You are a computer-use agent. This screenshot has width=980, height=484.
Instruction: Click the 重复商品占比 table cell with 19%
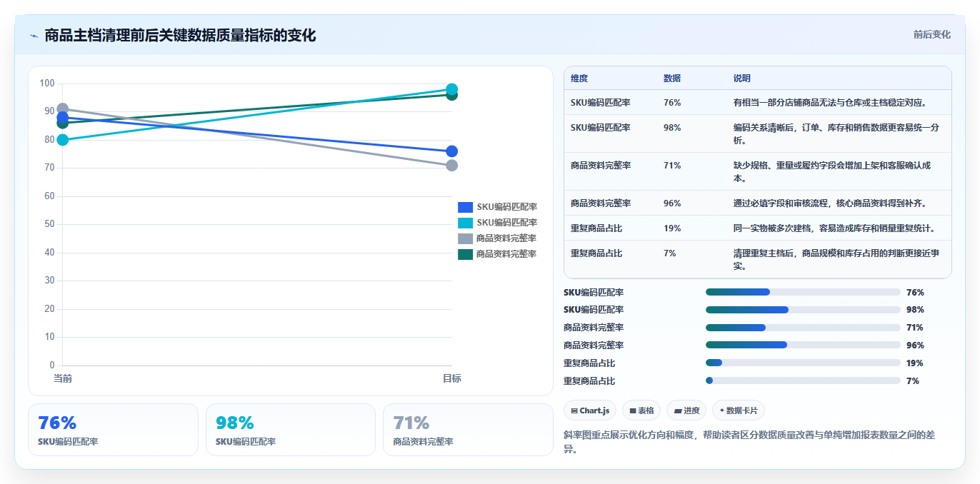[x=596, y=228]
